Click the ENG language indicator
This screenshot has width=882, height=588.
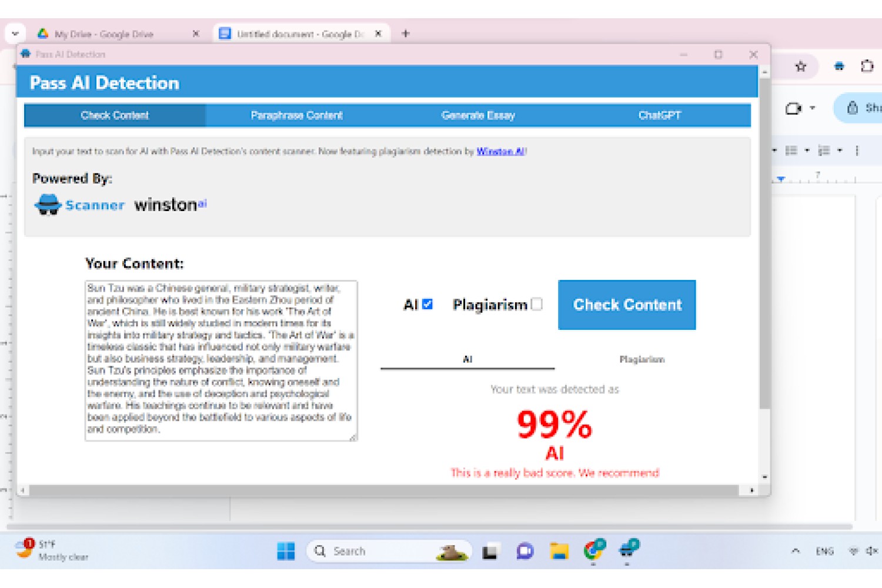click(x=824, y=551)
